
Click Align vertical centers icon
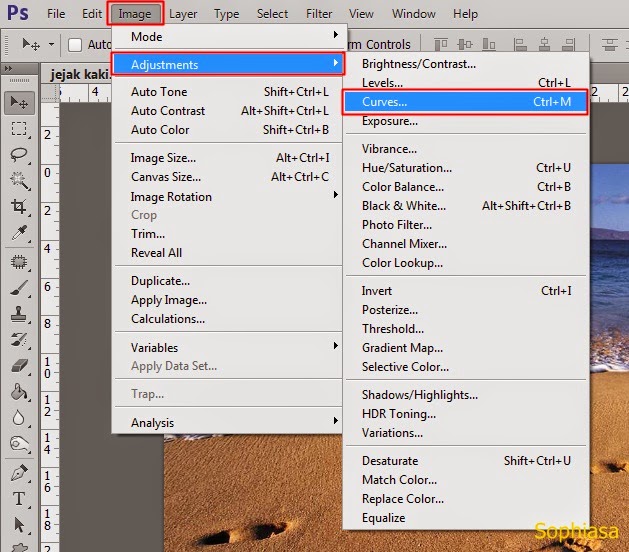coord(465,44)
